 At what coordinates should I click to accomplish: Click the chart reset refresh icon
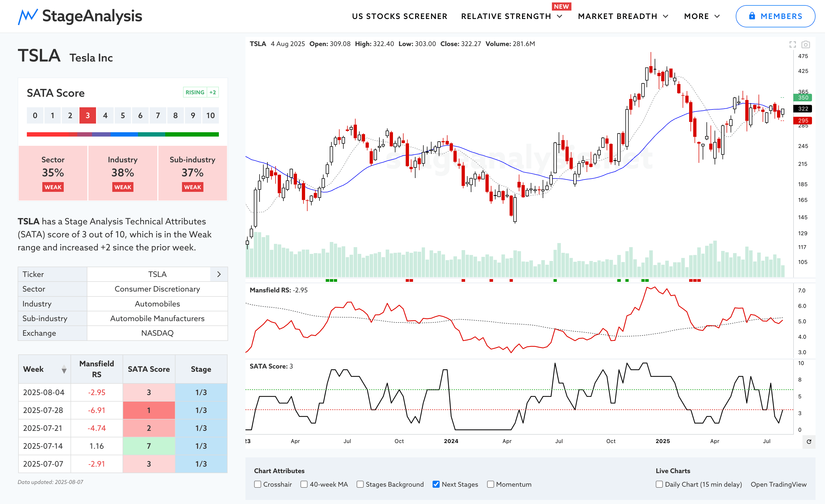[x=809, y=441]
